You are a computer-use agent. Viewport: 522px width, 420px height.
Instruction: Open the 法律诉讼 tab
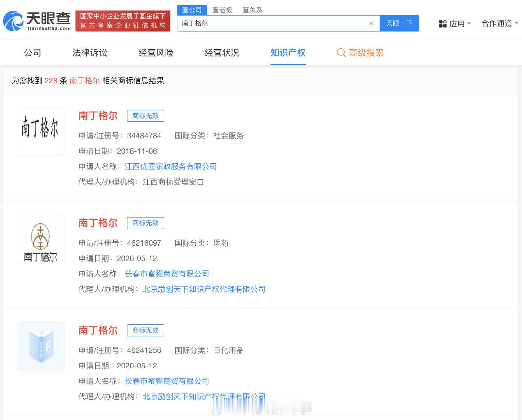pyautogui.click(x=90, y=52)
